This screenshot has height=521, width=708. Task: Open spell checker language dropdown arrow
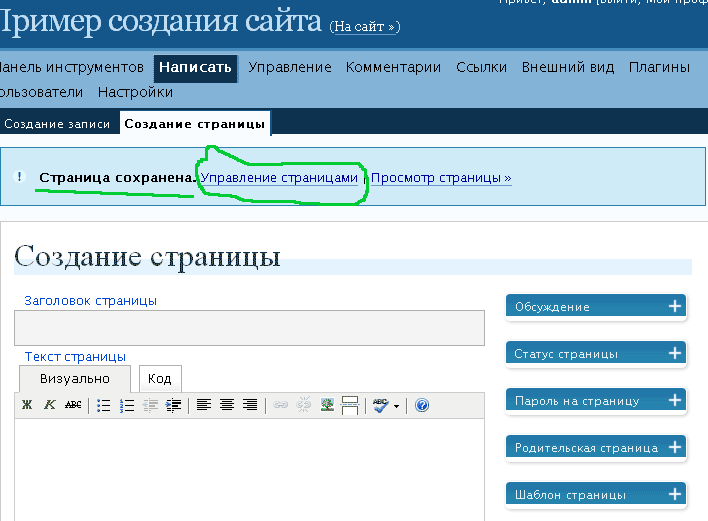point(396,406)
